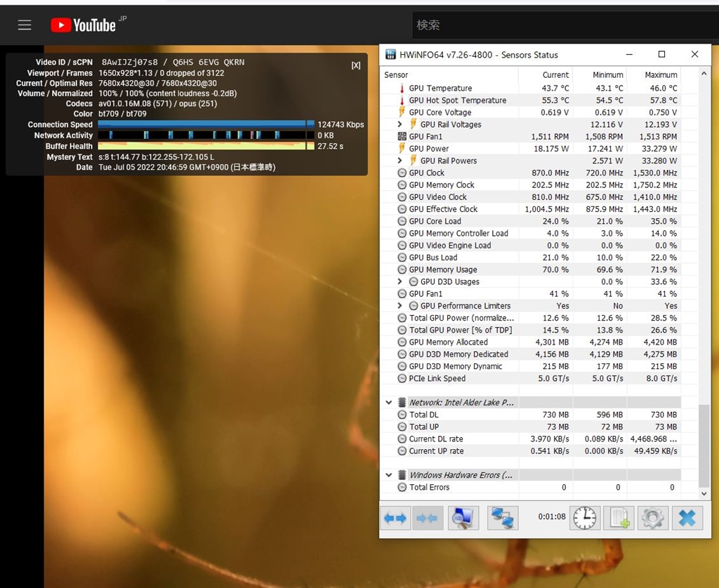
Task: Click the GPU Fan1 RPM row fan icon
Action: (x=402, y=136)
